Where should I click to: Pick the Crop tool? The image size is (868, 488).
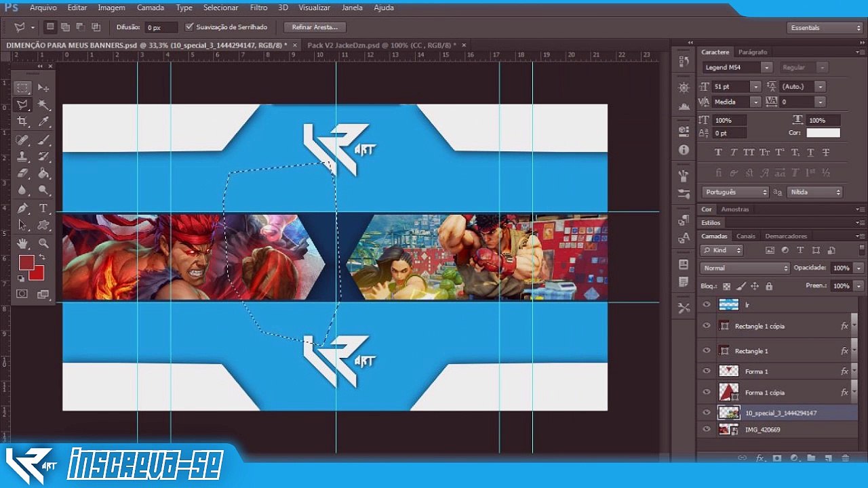point(22,121)
